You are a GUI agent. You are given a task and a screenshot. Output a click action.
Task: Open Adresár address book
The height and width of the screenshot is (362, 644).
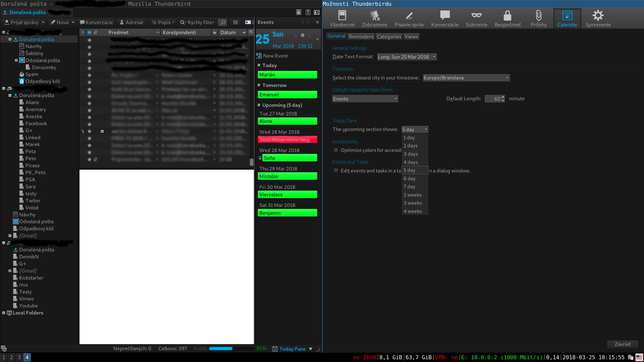(131, 22)
